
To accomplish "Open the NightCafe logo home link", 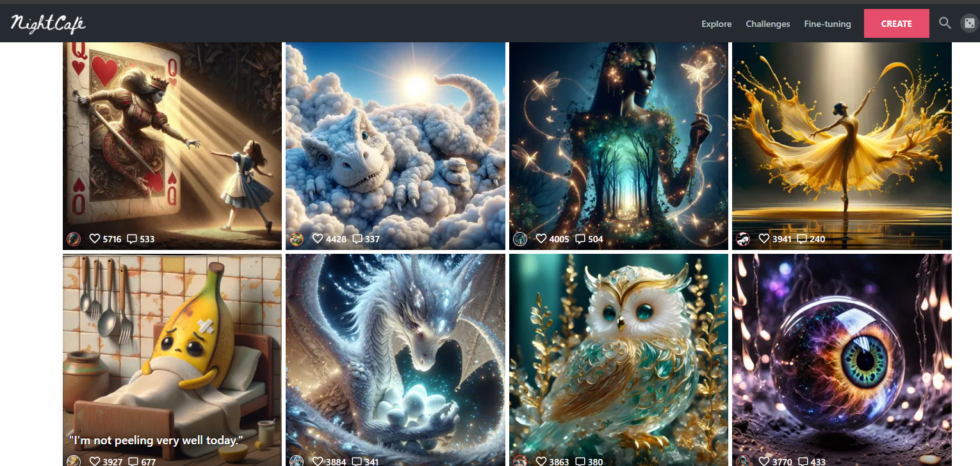I will pyautogui.click(x=48, y=24).
